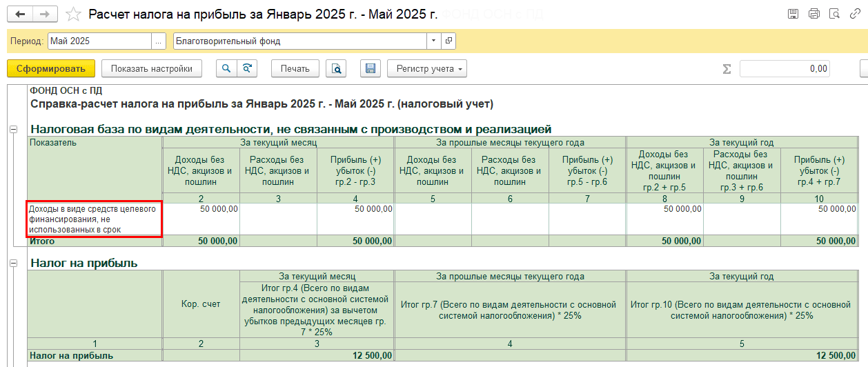Screen dimensions: 868x367
Task: Collapse the Налоговая база section
Action: (13, 130)
